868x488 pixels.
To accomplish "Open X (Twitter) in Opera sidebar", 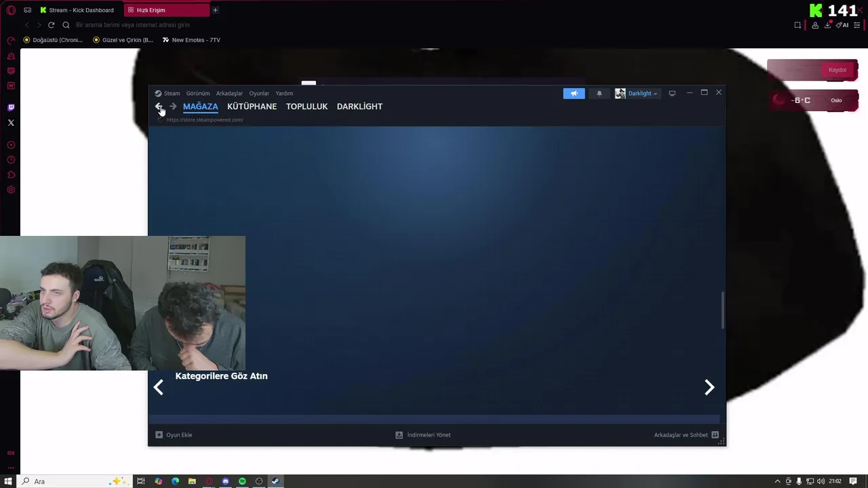I will point(11,123).
